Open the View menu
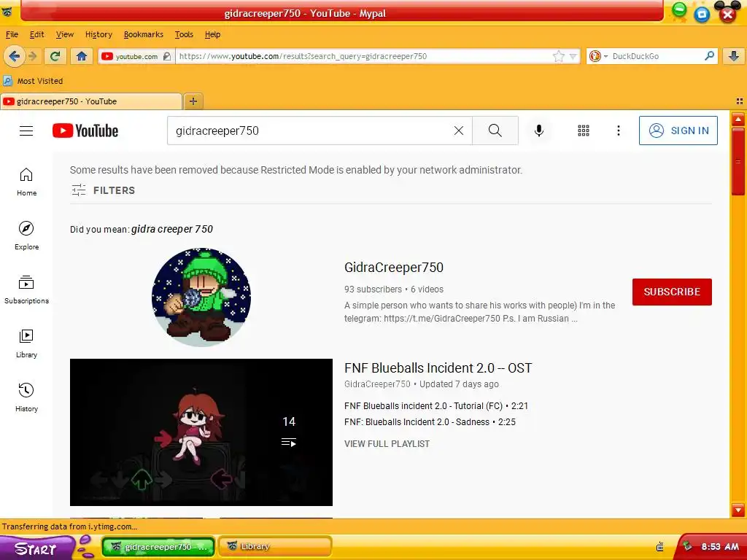Viewport: 747px width, 560px height. [x=65, y=34]
